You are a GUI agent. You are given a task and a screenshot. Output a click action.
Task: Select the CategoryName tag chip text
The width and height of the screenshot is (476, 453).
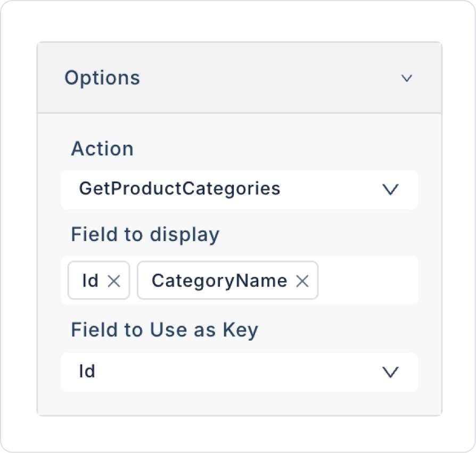click(x=219, y=281)
